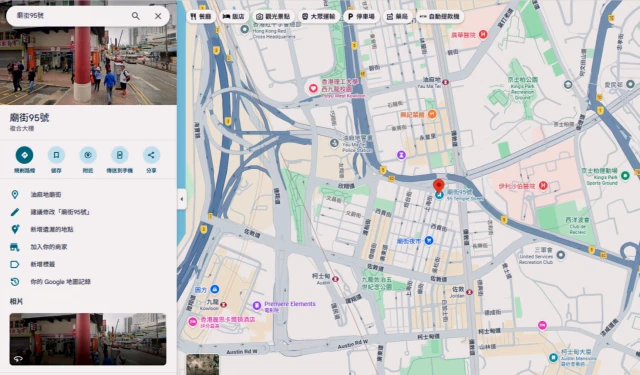Image resolution: width=640 pixels, height=375 pixels.
Task: Click the 油麻地廟街 address row
Action: point(88,195)
